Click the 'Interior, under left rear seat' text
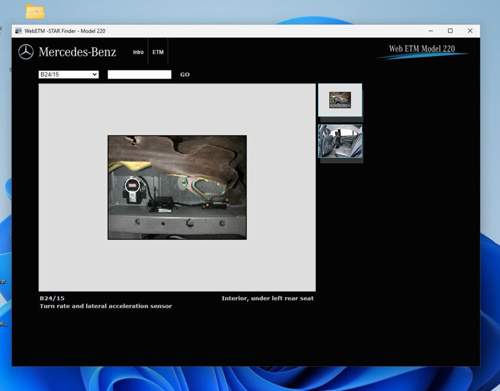 (268, 298)
